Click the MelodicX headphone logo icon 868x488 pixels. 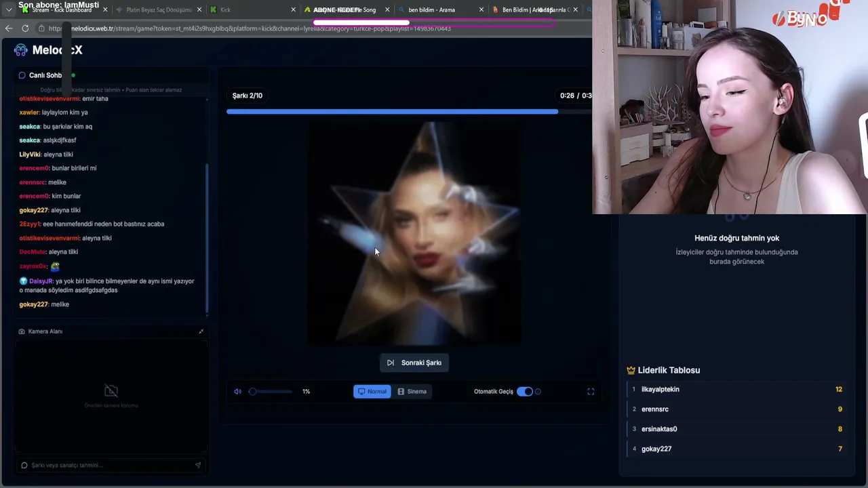point(21,50)
